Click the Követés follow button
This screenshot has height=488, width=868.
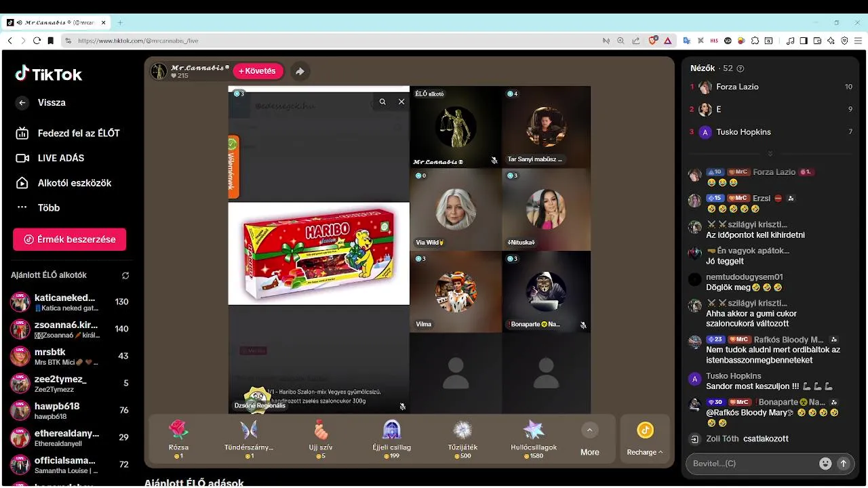pos(258,71)
